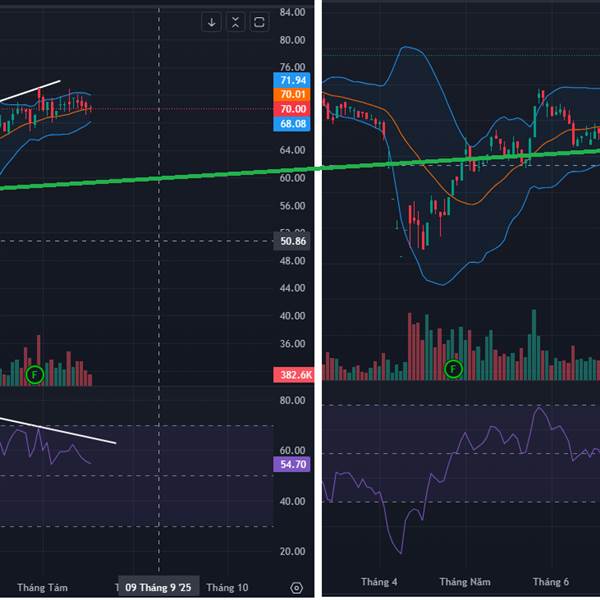The height and width of the screenshot is (600, 600).
Task: Click the 44.00 price scale label
Action: [292, 288]
